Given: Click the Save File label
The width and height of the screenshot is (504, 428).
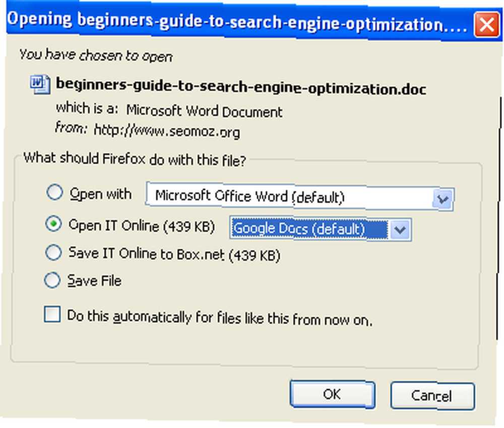Looking at the screenshot, I should tap(94, 281).
